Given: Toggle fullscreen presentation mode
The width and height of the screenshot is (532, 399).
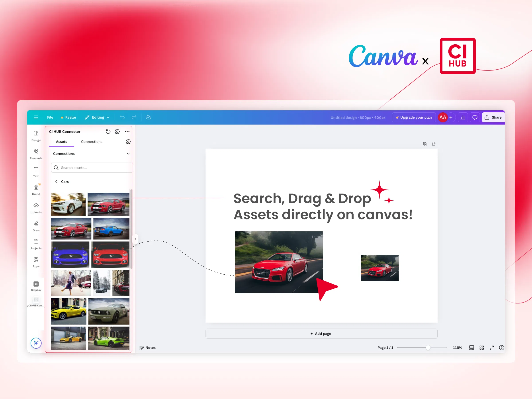Looking at the screenshot, I should tap(491, 348).
